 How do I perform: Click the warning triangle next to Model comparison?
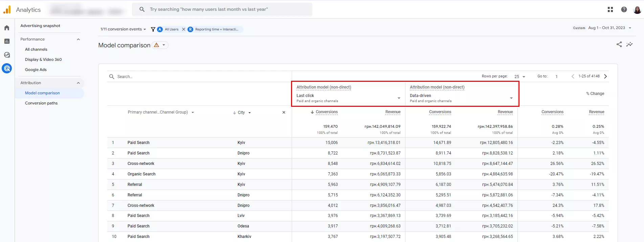click(x=156, y=45)
